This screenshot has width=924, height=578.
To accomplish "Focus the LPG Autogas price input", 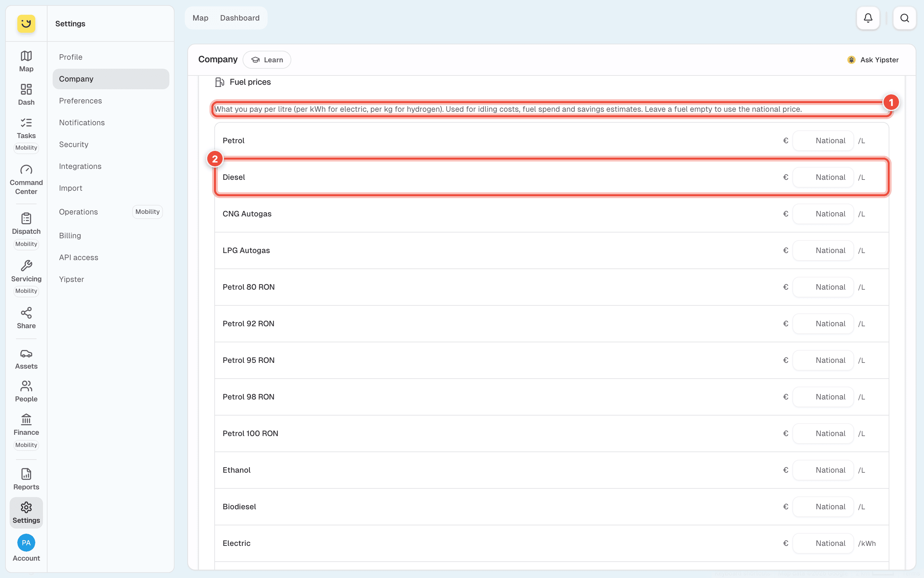I will pos(823,250).
